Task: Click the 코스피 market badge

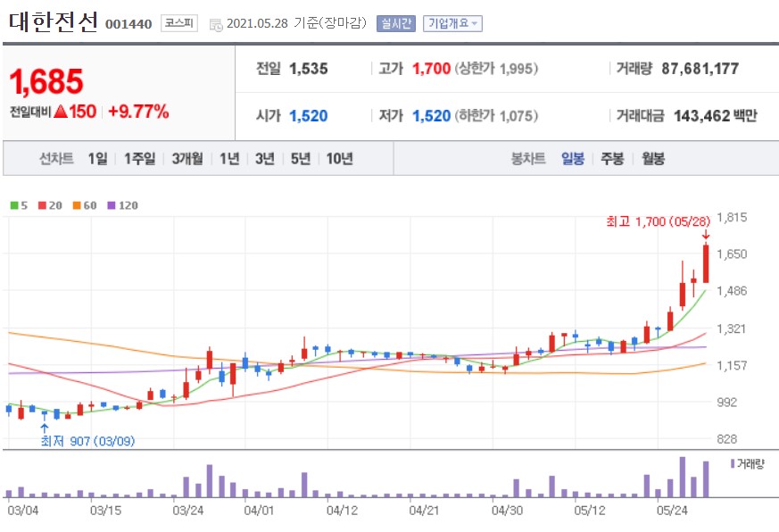Action: (179, 23)
